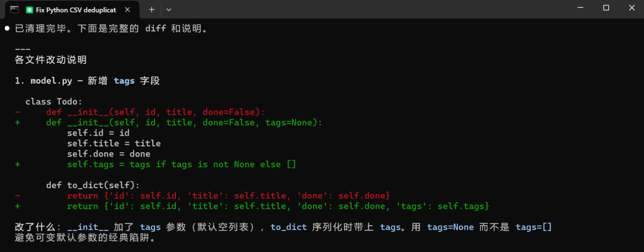Click the green icon on the Fix Python tab
This screenshot has height=252, width=644.
[29, 9]
